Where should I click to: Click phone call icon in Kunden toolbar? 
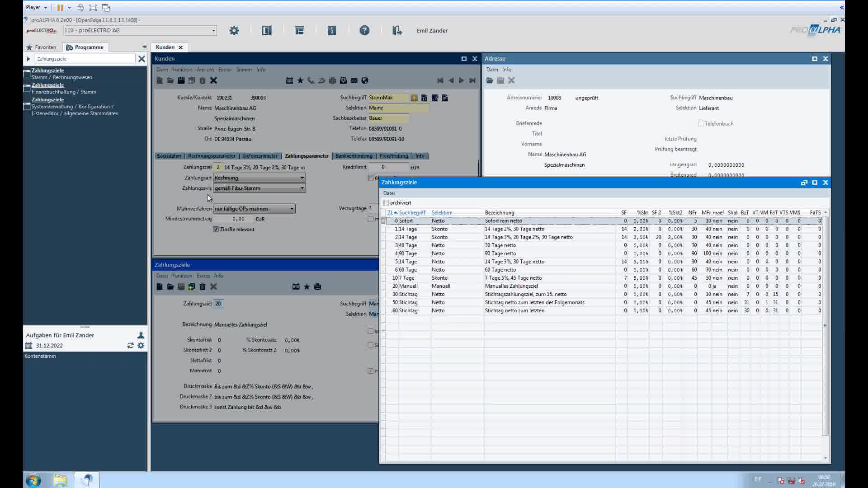311,80
